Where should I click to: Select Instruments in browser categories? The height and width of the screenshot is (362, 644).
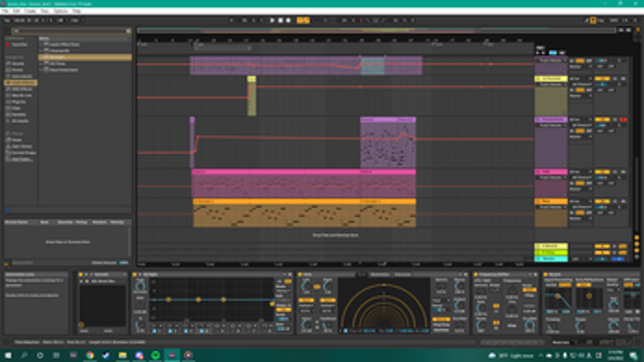[21, 77]
